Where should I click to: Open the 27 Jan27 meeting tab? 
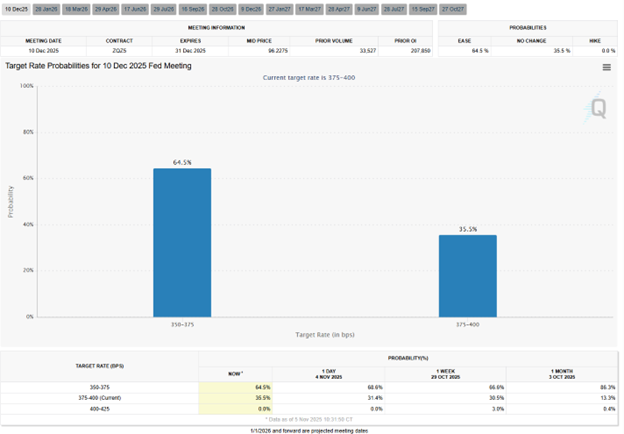point(279,8)
